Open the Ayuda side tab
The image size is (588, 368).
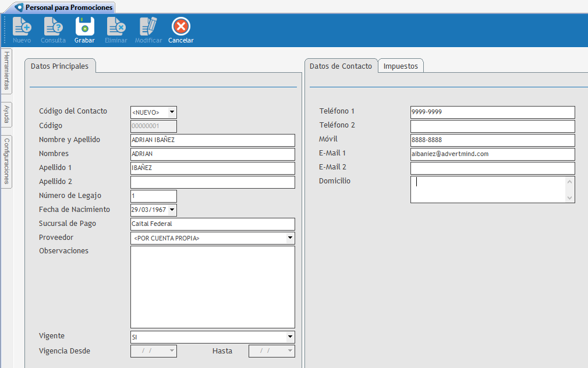(6, 115)
